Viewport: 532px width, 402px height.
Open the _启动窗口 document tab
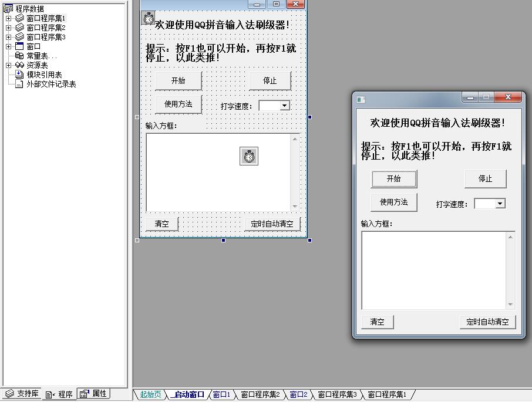click(x=187, y=394)
